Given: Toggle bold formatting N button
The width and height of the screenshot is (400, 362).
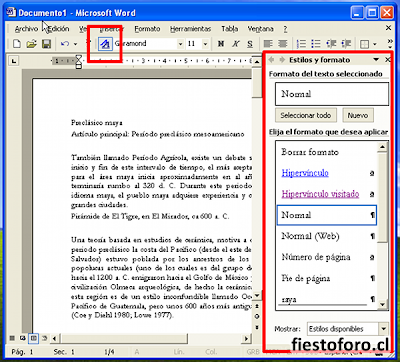Looking at the screenshot, I should click(221, 44).
